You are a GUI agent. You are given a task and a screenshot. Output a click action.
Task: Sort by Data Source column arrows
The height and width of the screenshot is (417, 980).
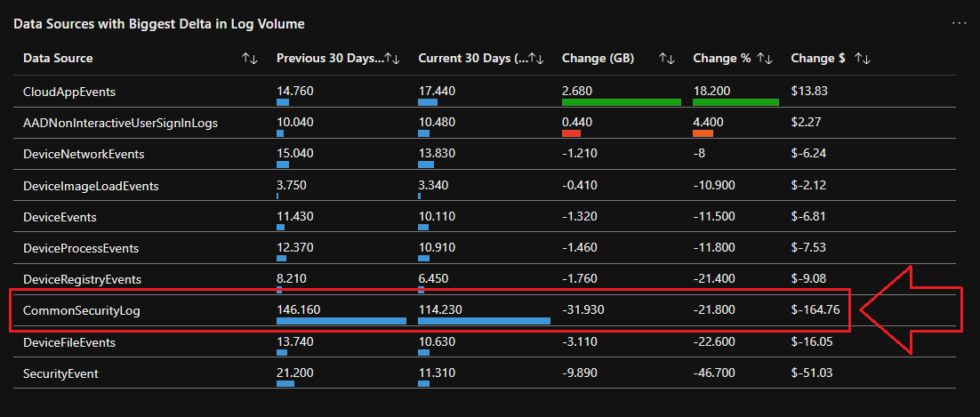tap(249, 59)
